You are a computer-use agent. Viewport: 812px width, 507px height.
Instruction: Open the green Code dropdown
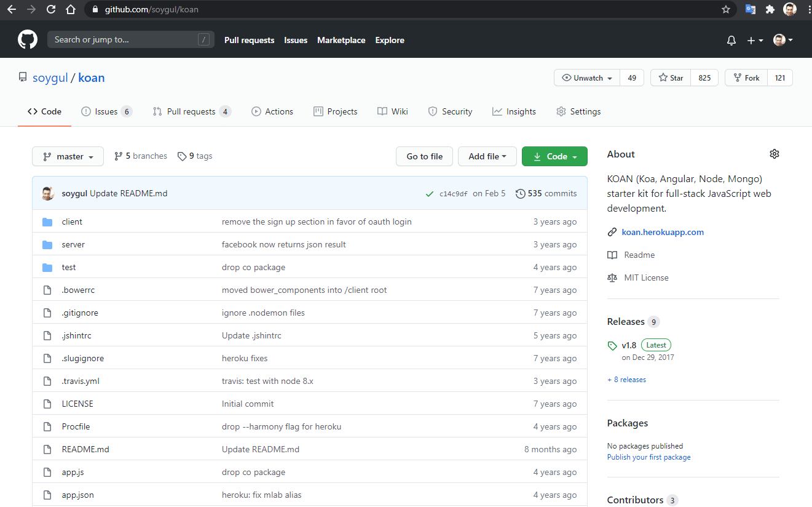(x=554, y=156)
